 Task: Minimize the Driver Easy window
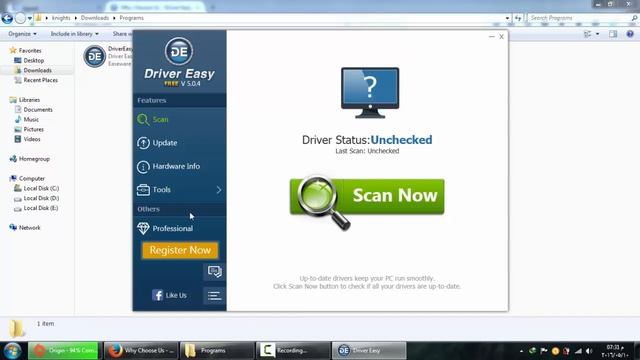coord(491,37)
